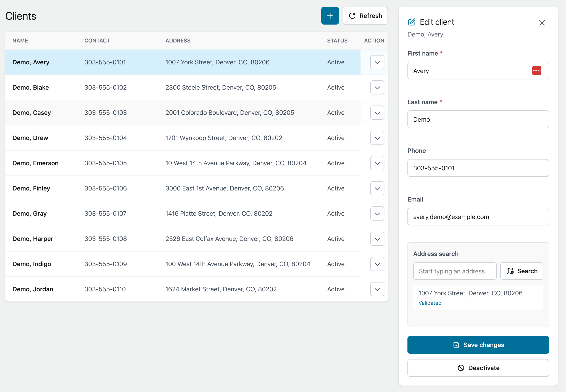Image resolution: width=566 pixels, height=392 pixels.
Task: Click the Phone input field
Action: click(478, 168)
